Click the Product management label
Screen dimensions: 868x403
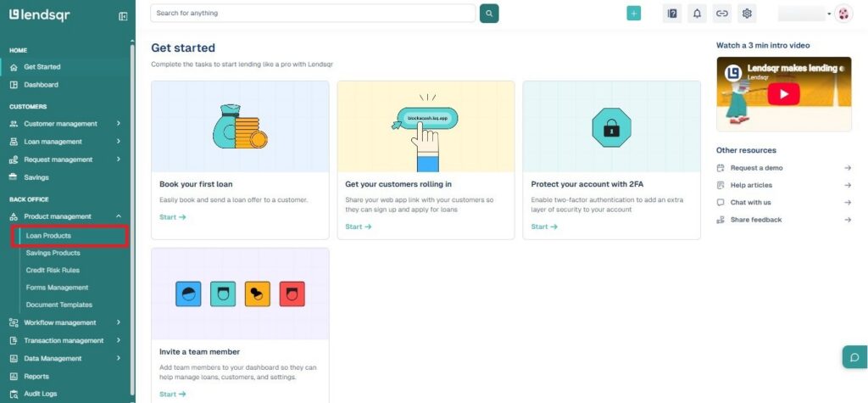click(x=58, y=216)
